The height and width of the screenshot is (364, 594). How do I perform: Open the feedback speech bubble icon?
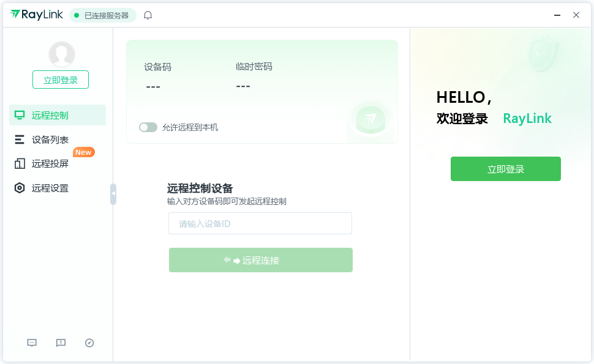coord(60,343)
